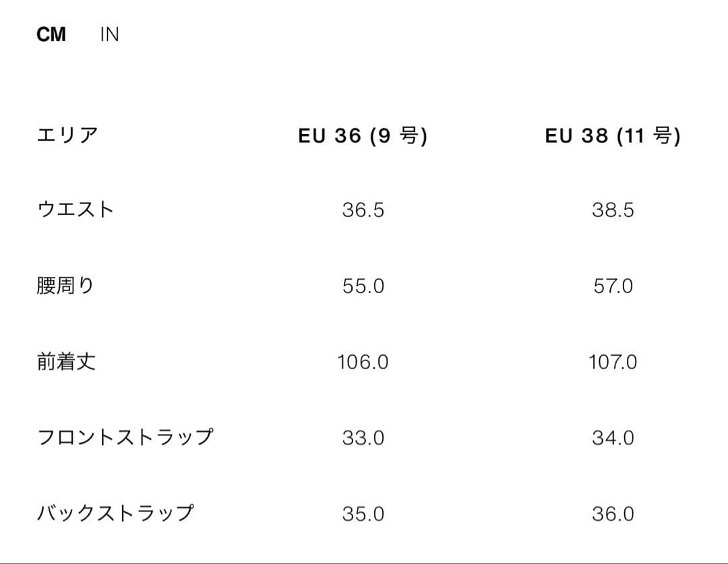The image size is (728, 564).
Task: Click the フロントストラップ row label
Action: pos(127,437)
